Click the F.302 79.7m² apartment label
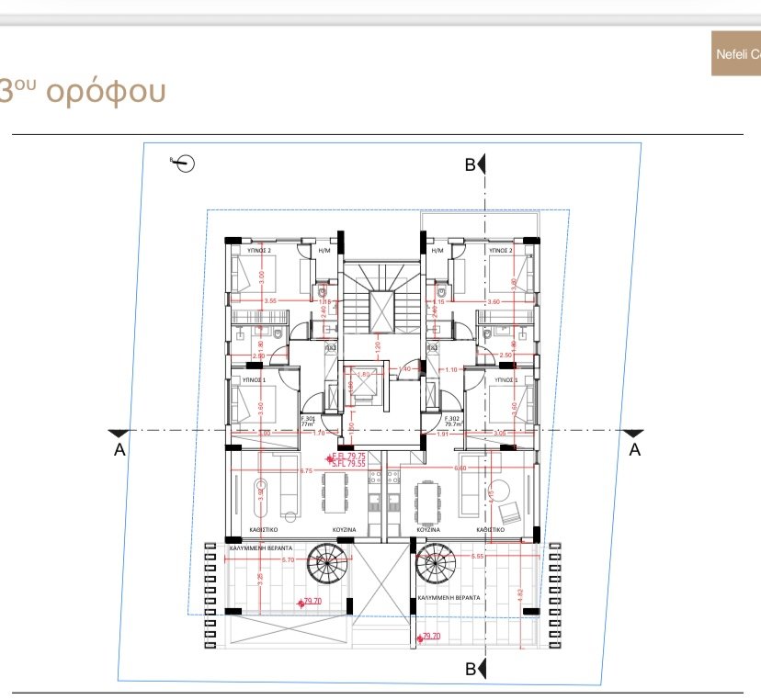The image size is (761, 700). tap(452, 421)
